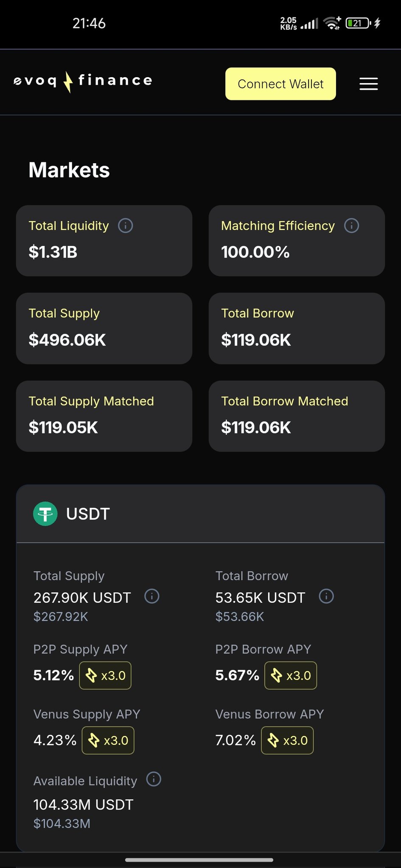Show Matching Efficiency info tooltip
Screen dimensions: 401x868
351,225
